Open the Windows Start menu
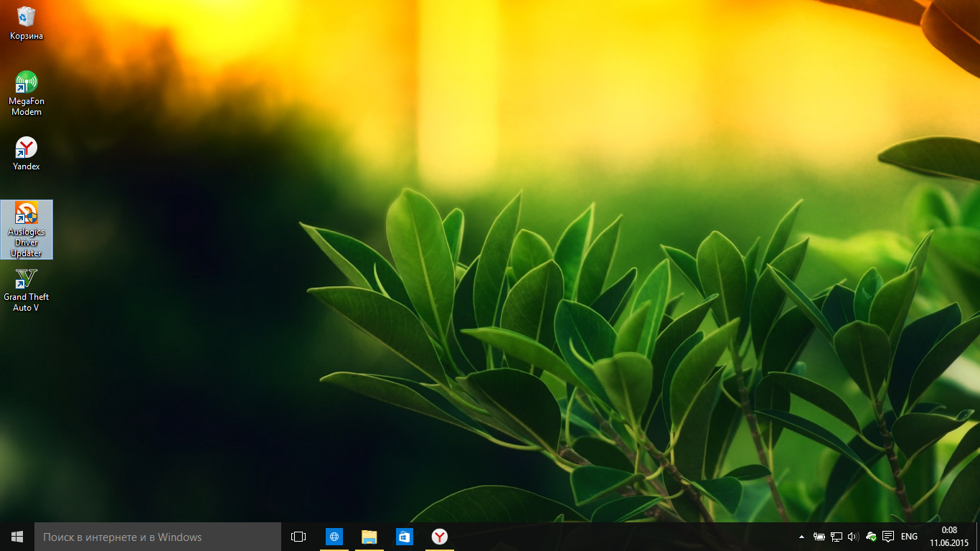Viewport: 980px width, 551px height. (x=17, y=537)
